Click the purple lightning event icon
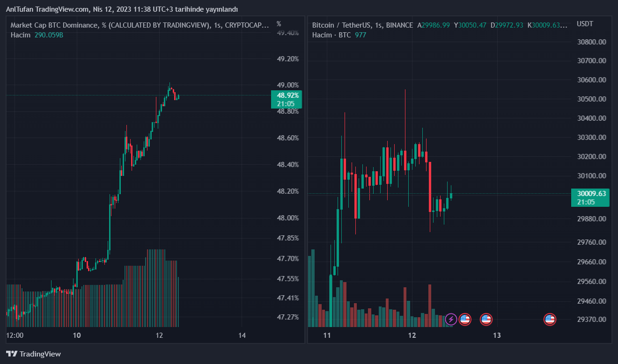The width and height of the screenshot is (618, 364). (x=451, y=320)
